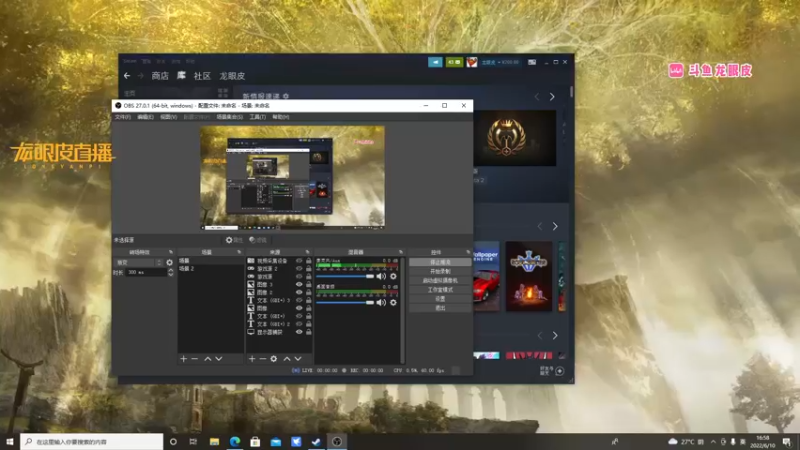Move source down in Sources panel

[x=298, y=359]
